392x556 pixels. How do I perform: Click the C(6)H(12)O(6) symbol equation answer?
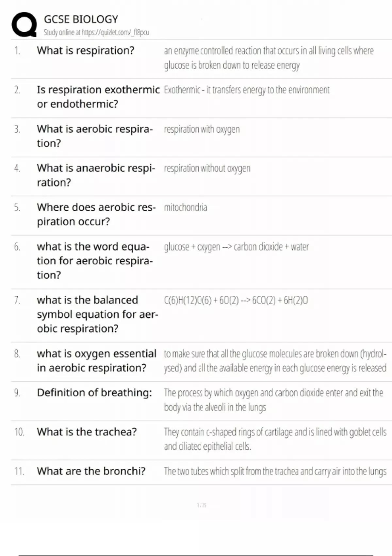[x=236, y=300]
